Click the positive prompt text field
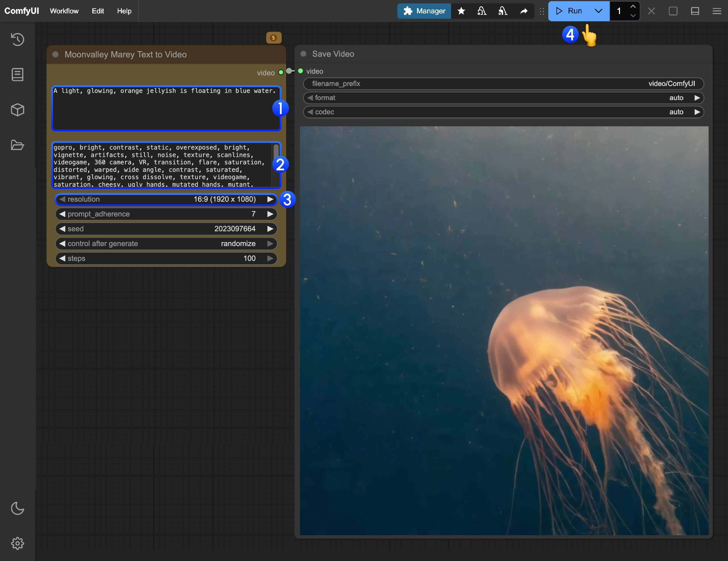This screenshot has height=561, width=728. (166, 108)
